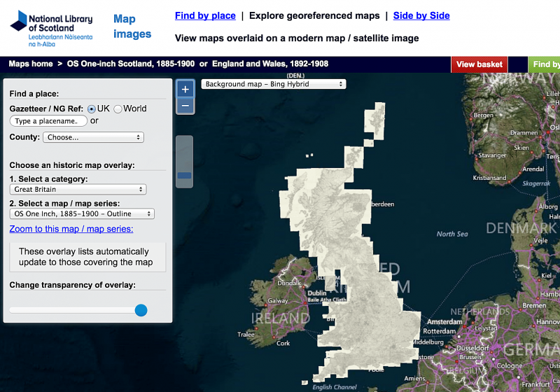Image resolution: width=560 pixels, height=392 pixels.
Task: Expand the OS One Inch map series dropdown
Action: click(82, 213)
